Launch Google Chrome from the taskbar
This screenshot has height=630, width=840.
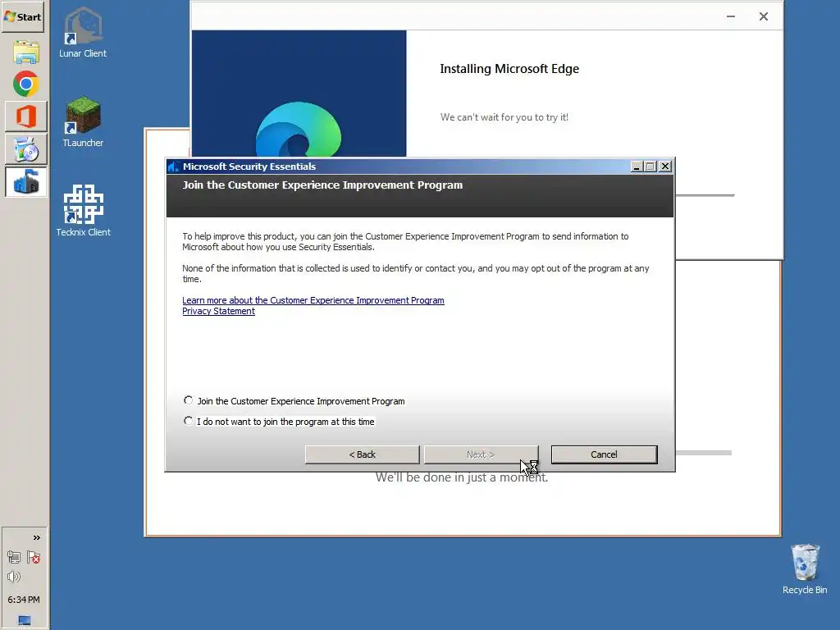pos(25,84)
